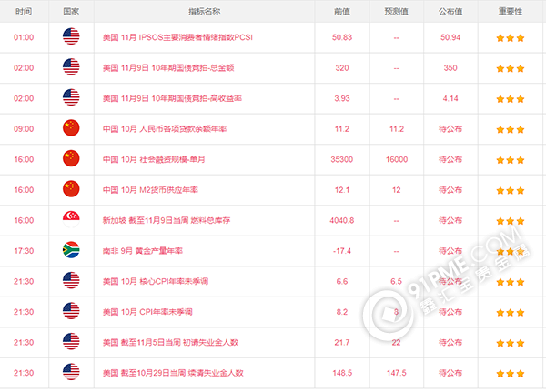Click China flag in 人民币各项贷款余额年率 row
Image resolution: width=546 pixels, height=392 pixels.
click(70, 128)
